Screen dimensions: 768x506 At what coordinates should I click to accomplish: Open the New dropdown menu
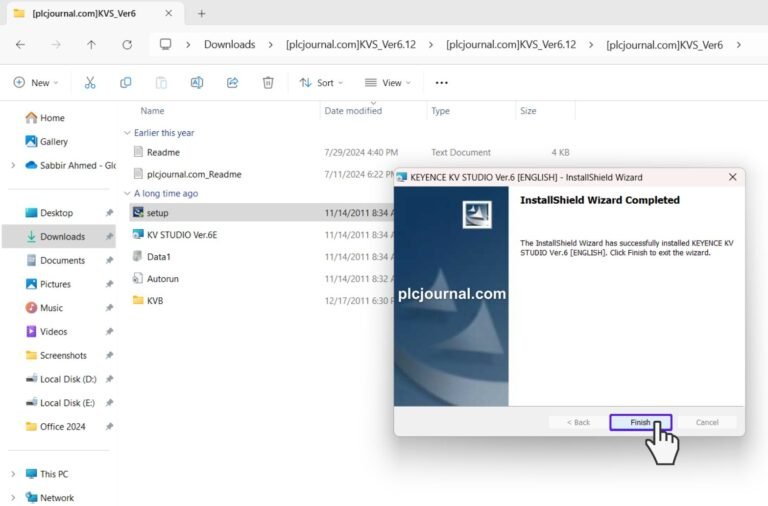point(36,83)
